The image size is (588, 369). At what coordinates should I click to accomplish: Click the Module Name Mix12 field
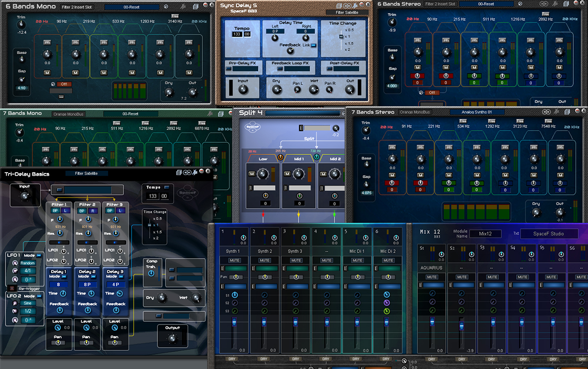coord(485,234)
